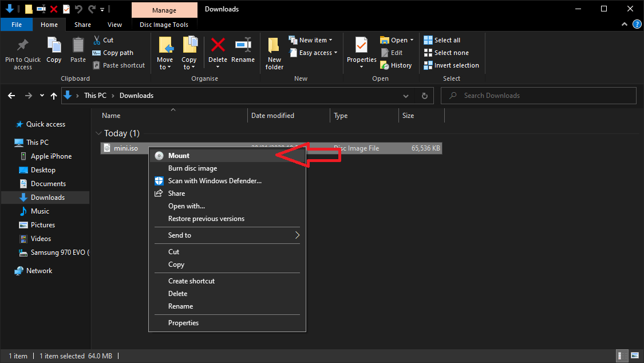
Task: Open the File tab
Action: coord(17,25)
